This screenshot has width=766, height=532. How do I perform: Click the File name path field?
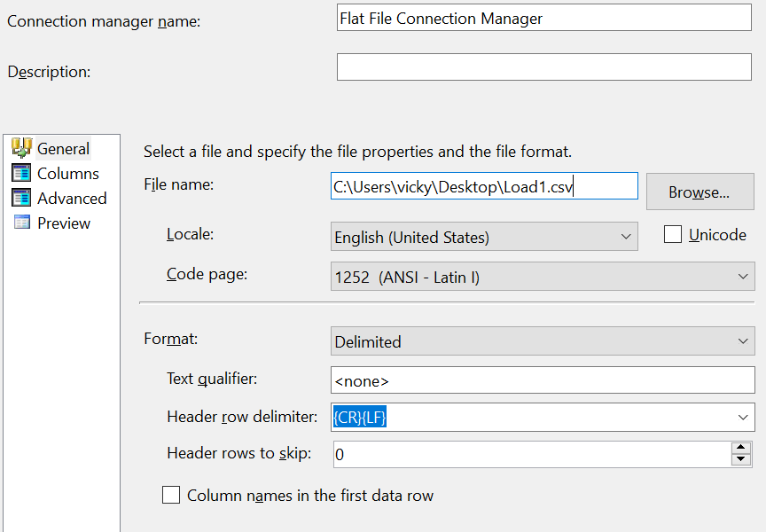coord(484,186)
